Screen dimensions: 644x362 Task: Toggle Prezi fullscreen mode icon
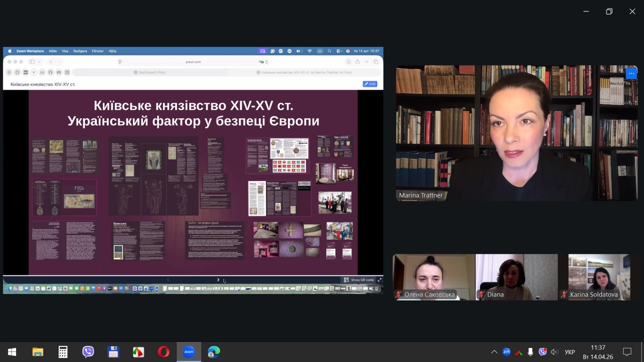click(379, 280)
